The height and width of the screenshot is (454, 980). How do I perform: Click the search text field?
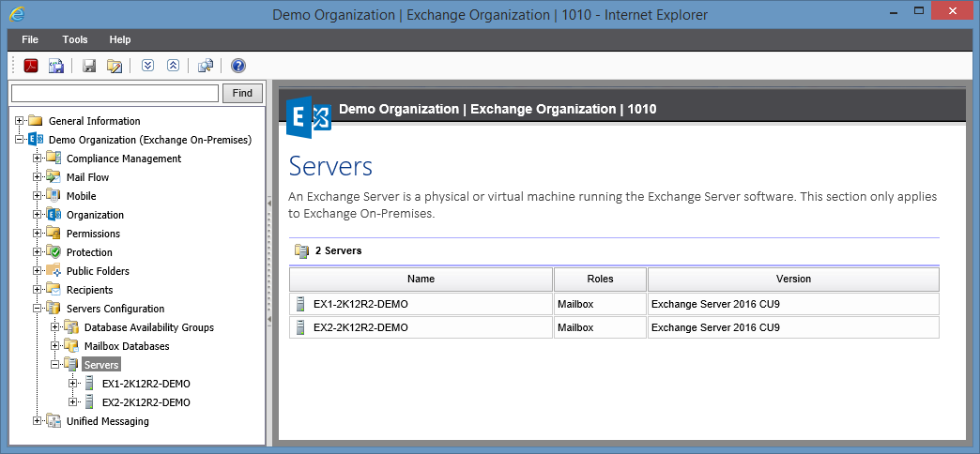tap(115, 93)
